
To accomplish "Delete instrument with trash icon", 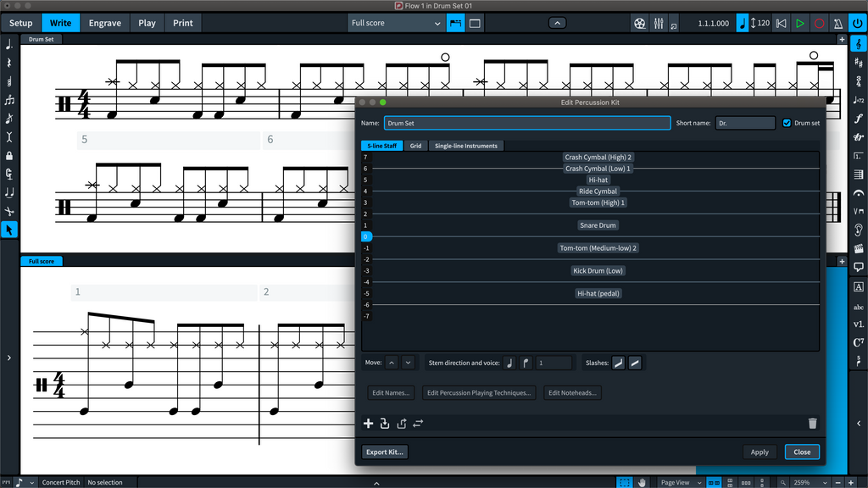I will (x=812, y=424).
